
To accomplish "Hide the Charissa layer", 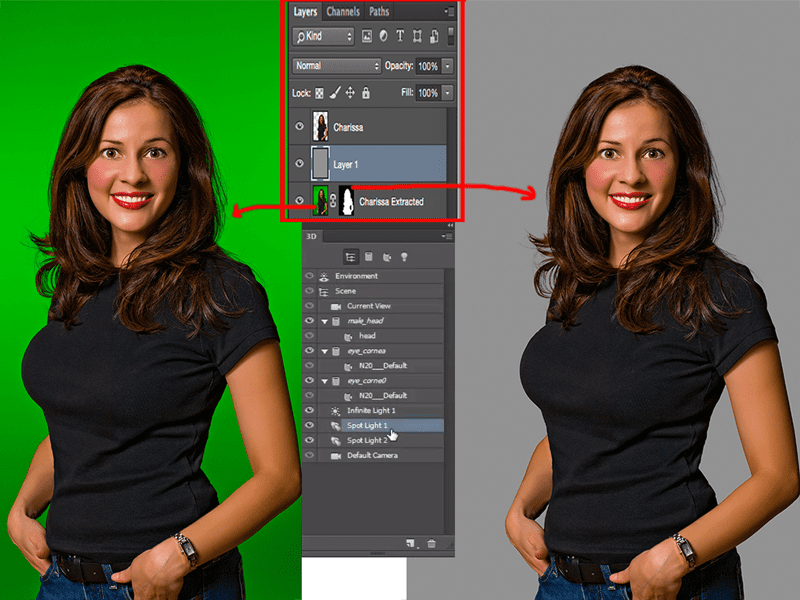I will coord(299,127).
